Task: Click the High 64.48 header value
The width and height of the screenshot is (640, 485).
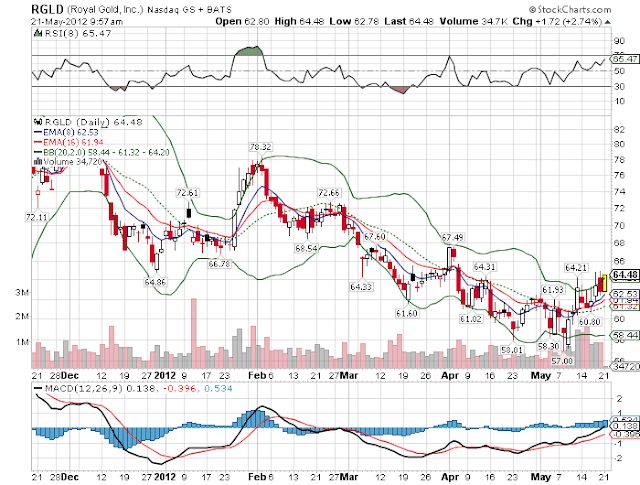Action: [x=299, y=21]
